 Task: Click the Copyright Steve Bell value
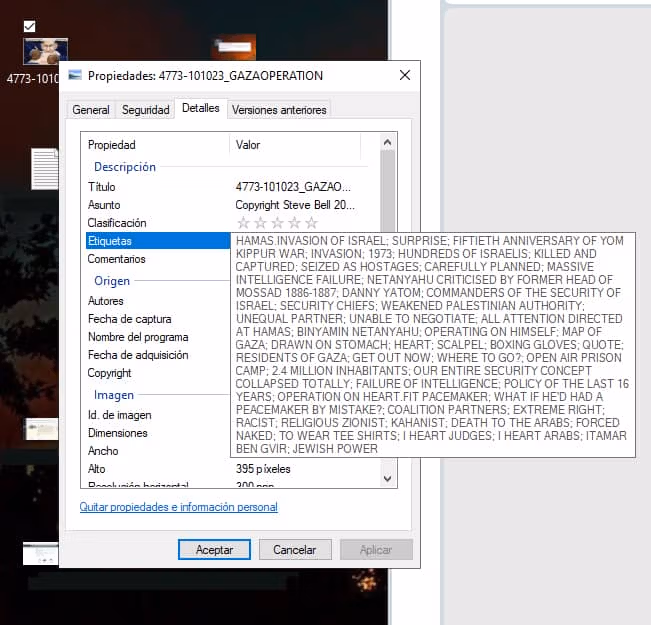coord(295,205)
